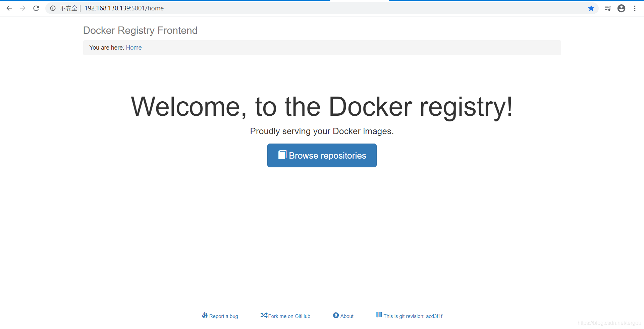Click the Proudly serving your Docker images text
644x329 pixels.
click(x=322, y=131)
